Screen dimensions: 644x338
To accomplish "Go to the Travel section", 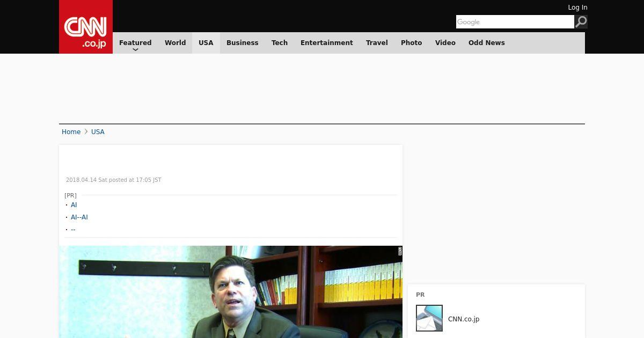I will (x=377, y=43).
